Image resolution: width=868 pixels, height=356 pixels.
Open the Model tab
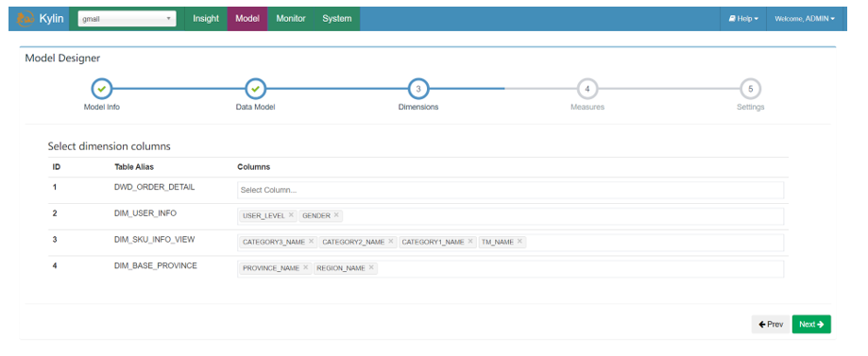coord(247,19)
